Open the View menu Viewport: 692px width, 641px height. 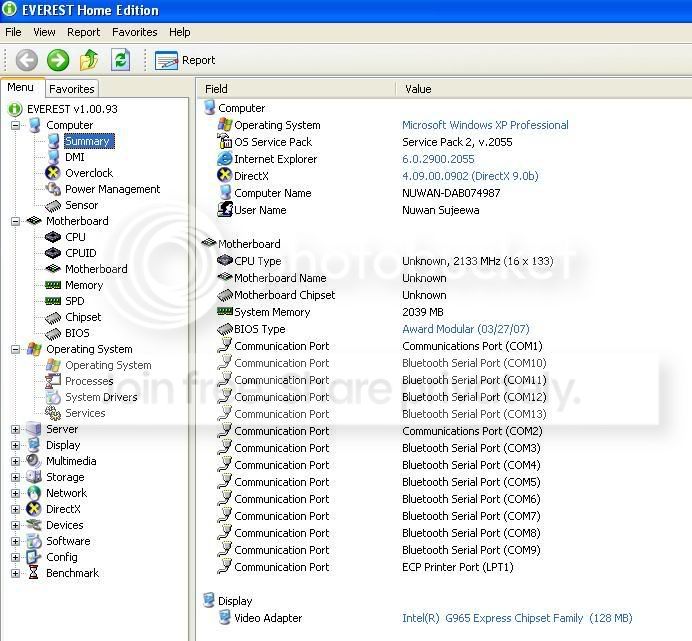tap(44, 32)
